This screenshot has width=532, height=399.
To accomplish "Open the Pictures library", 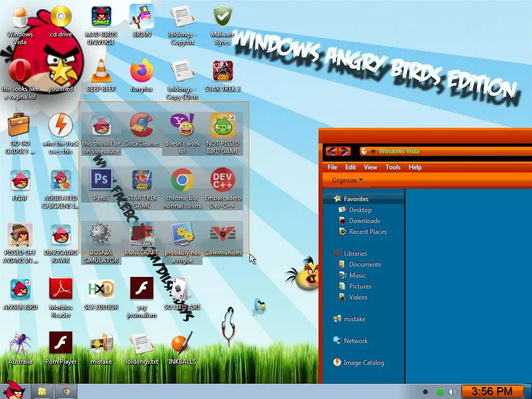I will pos(360,286).
